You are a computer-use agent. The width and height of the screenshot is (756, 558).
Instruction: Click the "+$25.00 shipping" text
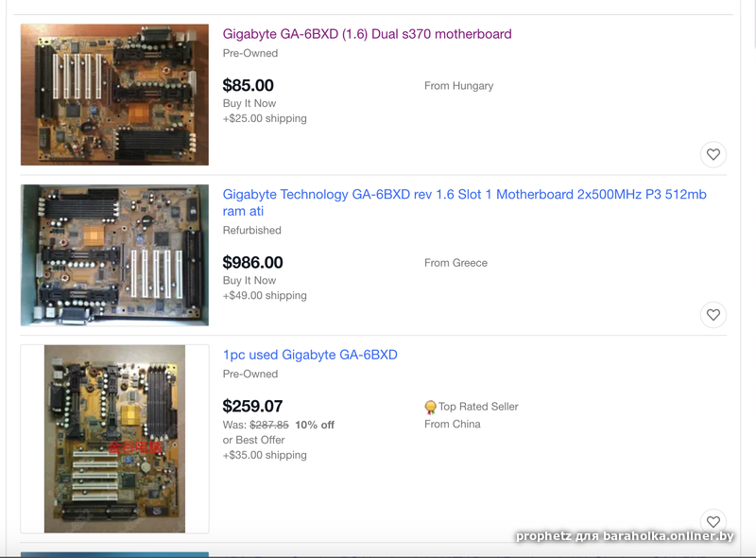[x=265, y=119]
